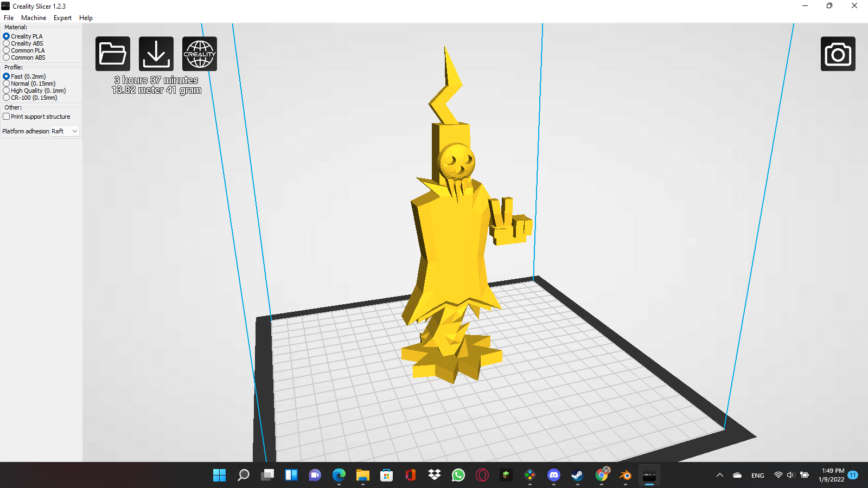This screenshot has height=488, width=868.
Task: Enable Print support structure checkbox
Action: pos(37,117)
